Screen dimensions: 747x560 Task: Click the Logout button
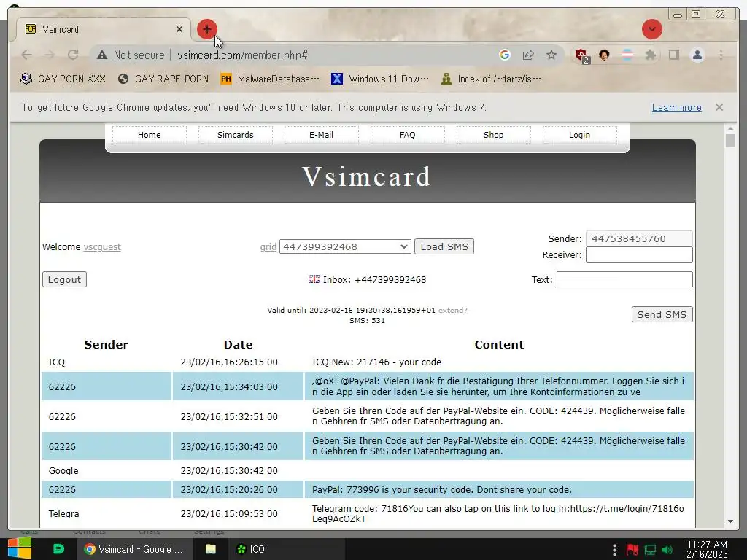tap(64, 279)
